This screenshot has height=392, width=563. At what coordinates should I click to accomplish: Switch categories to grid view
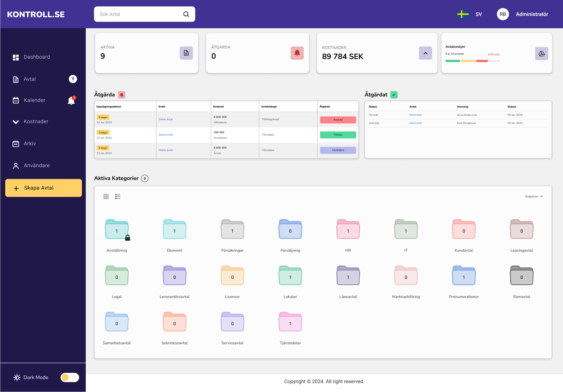click(106, 196)
